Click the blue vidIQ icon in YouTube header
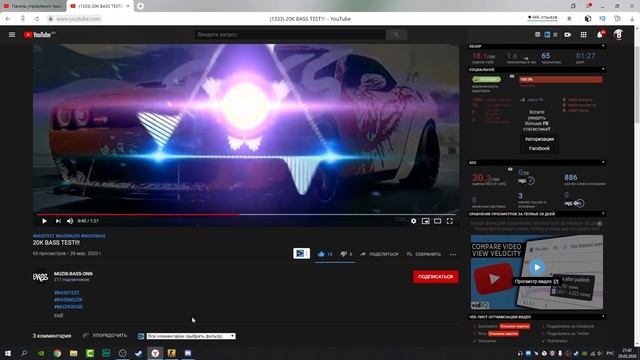640x360 pixels. point(547,35)
